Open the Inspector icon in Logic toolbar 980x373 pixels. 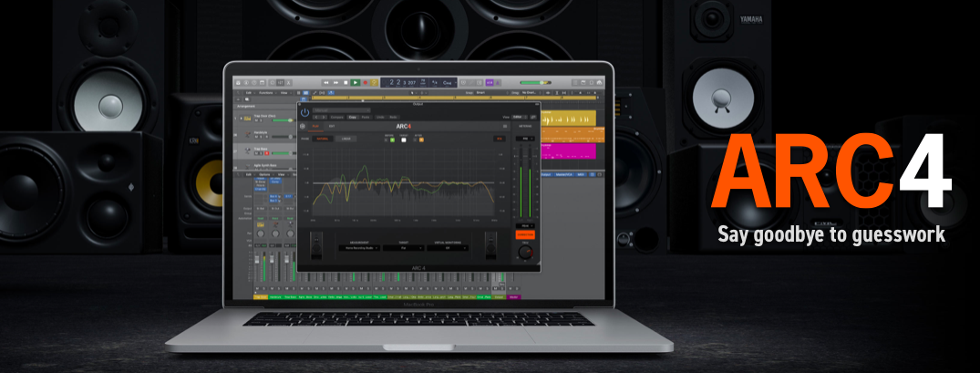click(246, 82)
